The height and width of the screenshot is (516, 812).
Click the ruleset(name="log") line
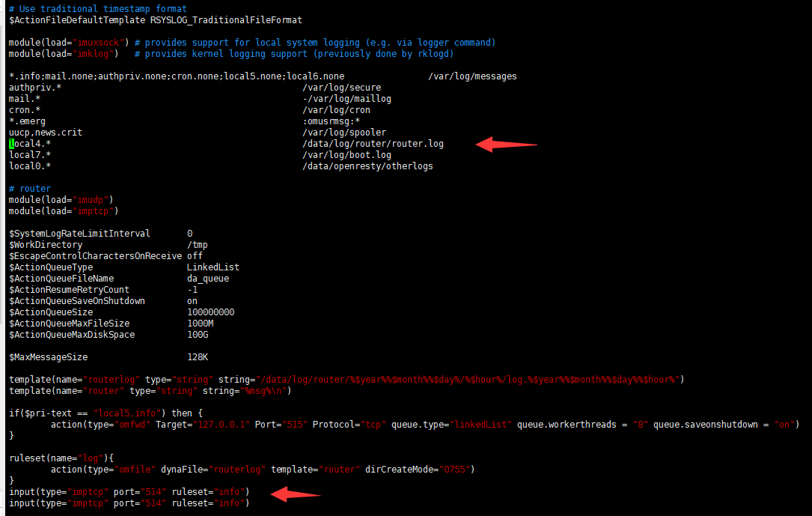click(x=61, y=458)
